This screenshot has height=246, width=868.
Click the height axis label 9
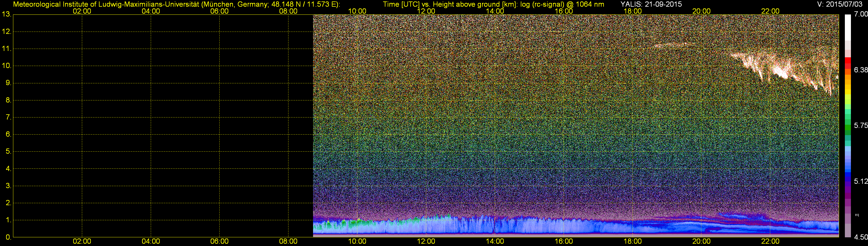click(8, 83)
